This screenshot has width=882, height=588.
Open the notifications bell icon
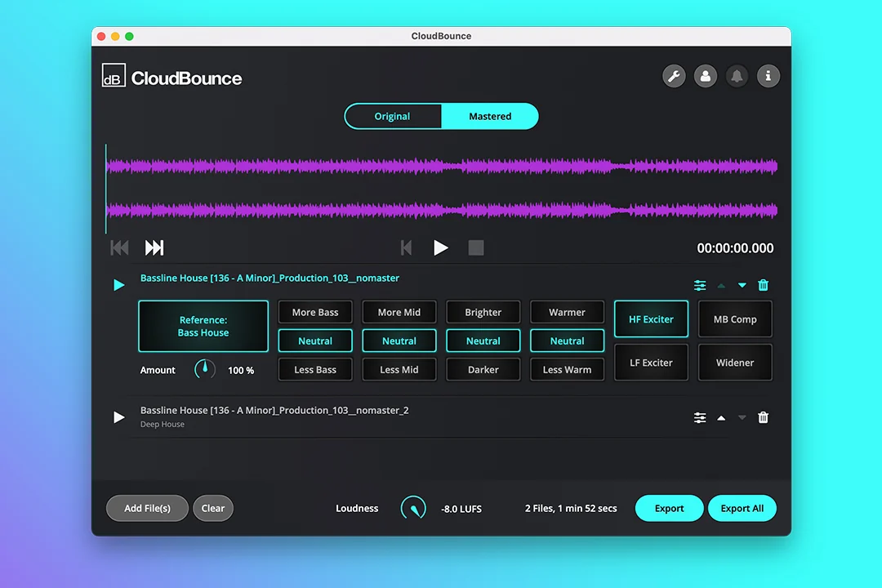pos(737,76)
